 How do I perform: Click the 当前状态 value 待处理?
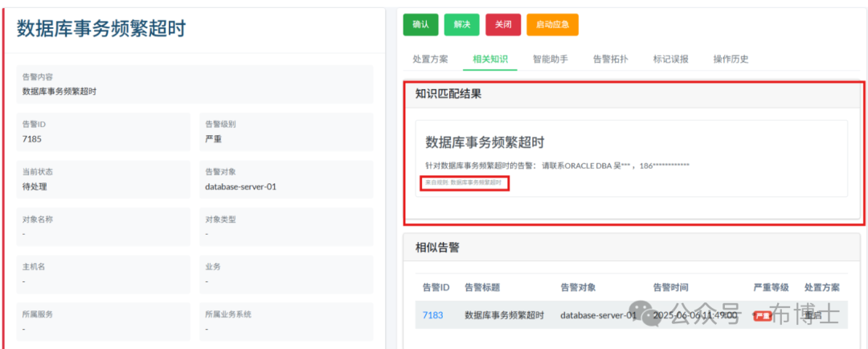click(x=35, y=187)
